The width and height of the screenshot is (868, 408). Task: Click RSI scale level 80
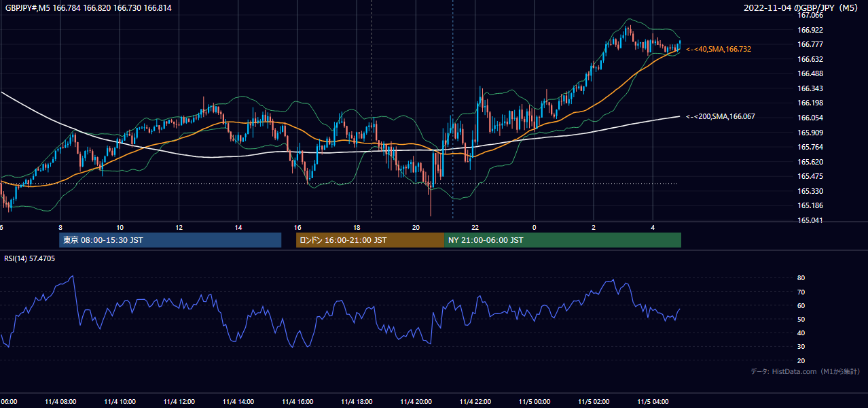[x=801, y=278]
